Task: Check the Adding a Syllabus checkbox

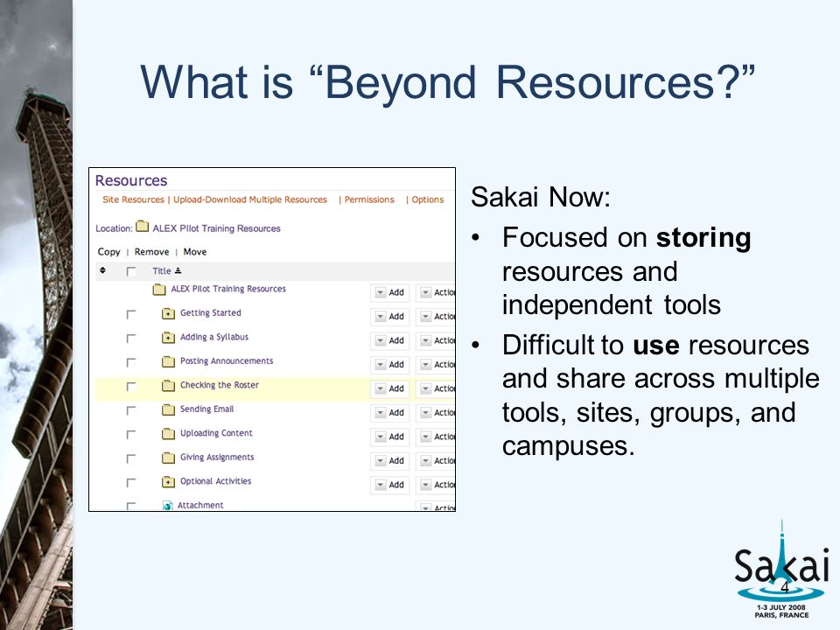Action: pyautogui.click(x=130, y=339)
